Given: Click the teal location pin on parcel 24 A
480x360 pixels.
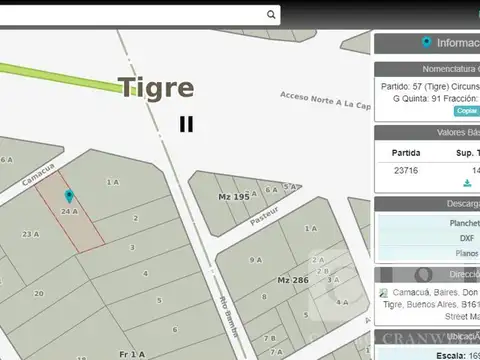Looking at the screenshot, I should tap(69, 196).
